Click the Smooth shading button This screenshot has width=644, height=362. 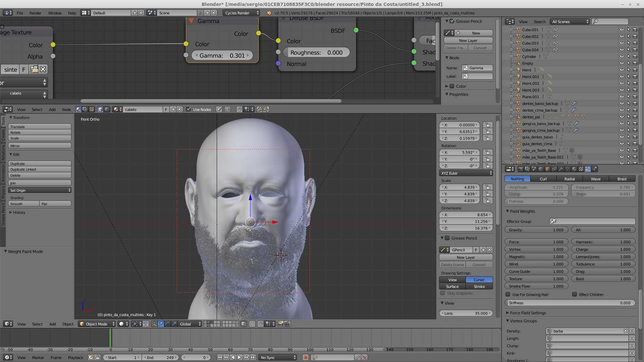(23, 204)
